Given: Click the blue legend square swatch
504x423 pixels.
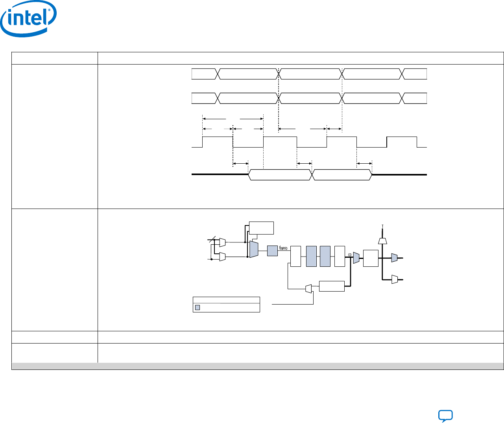Looking at the screenshot, I should click(198, 307).
